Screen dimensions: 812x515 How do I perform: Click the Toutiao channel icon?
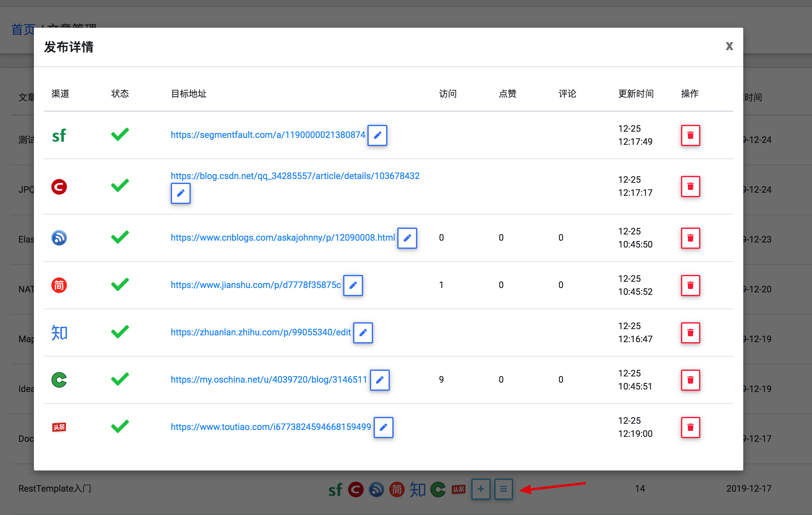pyautogui.click(x=59, y=427)
